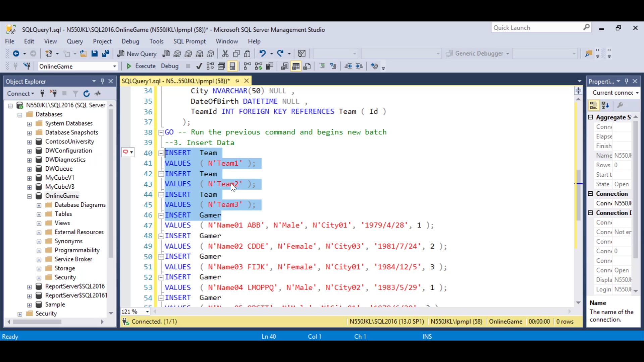Viewport: 644px width, 362px height.
Task: Open Activity Monitor from Object Explorer toolbar
Action: coord(98,93)
